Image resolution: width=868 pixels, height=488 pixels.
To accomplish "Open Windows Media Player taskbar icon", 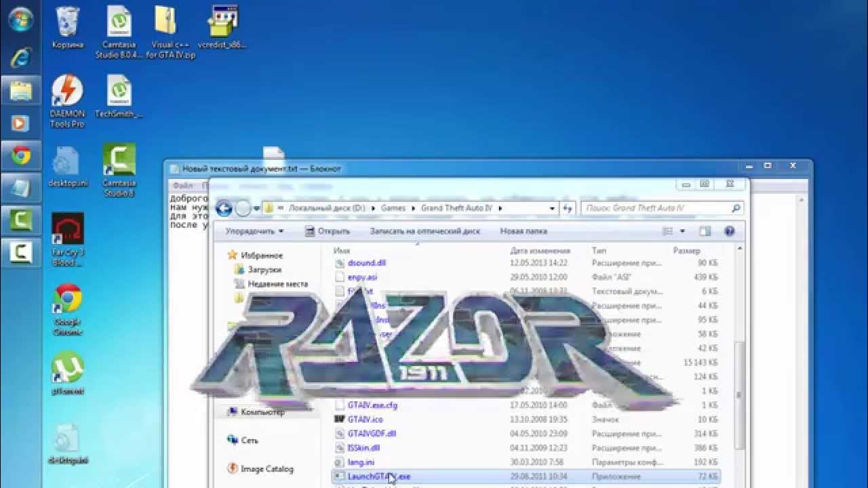I will (x=20, y=123).
